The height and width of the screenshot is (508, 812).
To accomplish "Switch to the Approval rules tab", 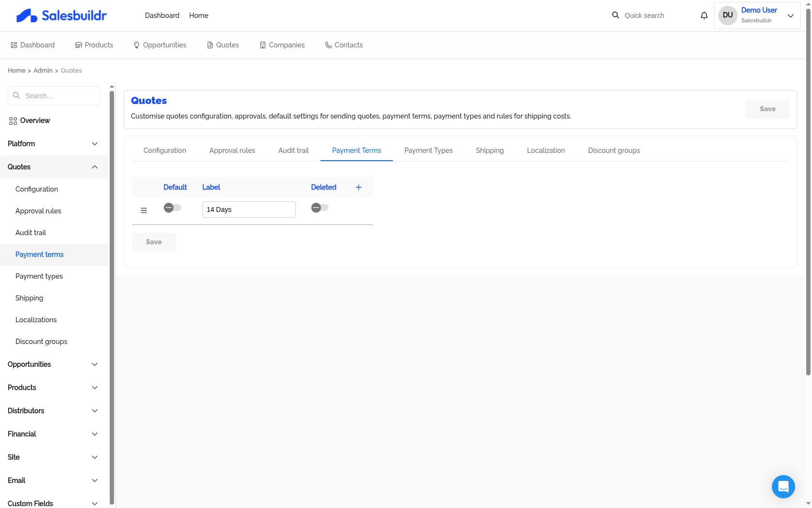I will (x=232, y=150).
